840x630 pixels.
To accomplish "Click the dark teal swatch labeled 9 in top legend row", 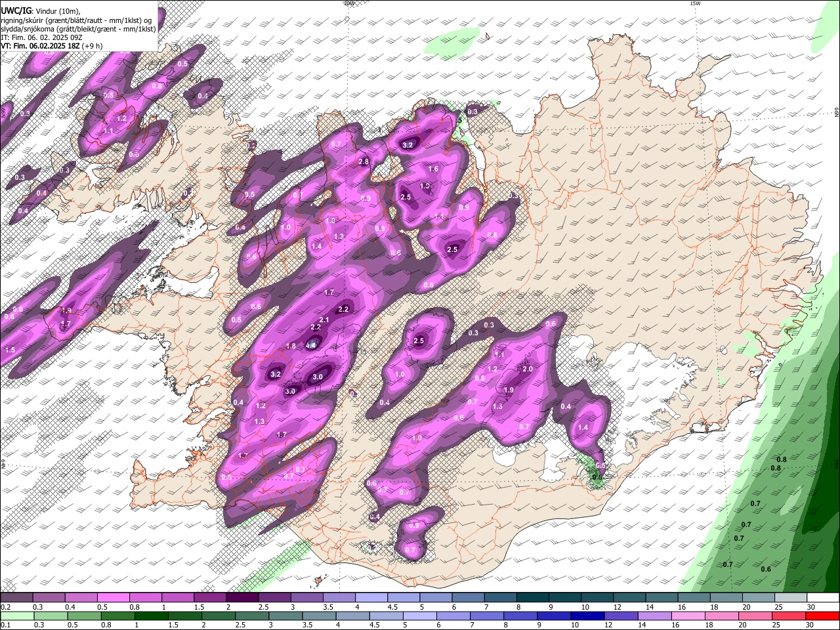I will 566,597.
